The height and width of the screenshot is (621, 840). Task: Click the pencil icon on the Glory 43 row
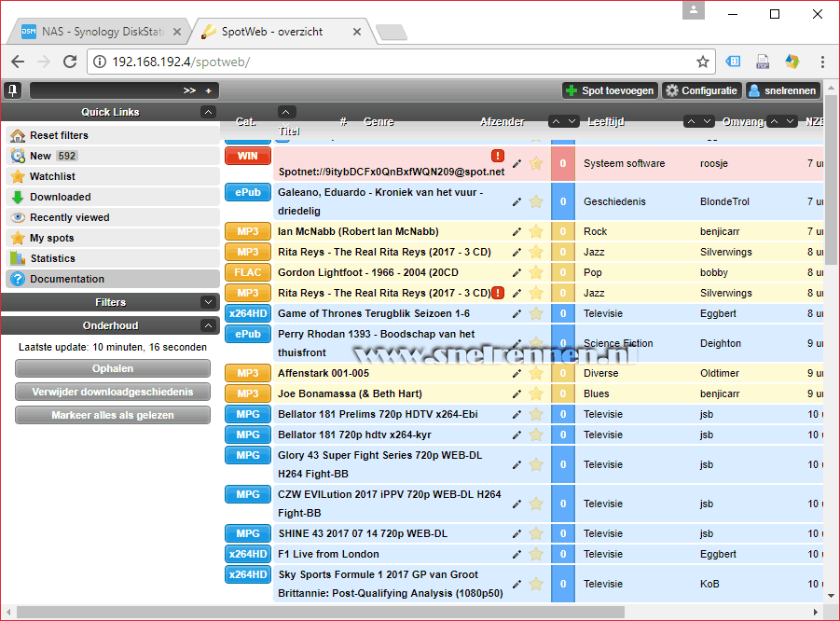pyautogui.click(x=516, y=465)
